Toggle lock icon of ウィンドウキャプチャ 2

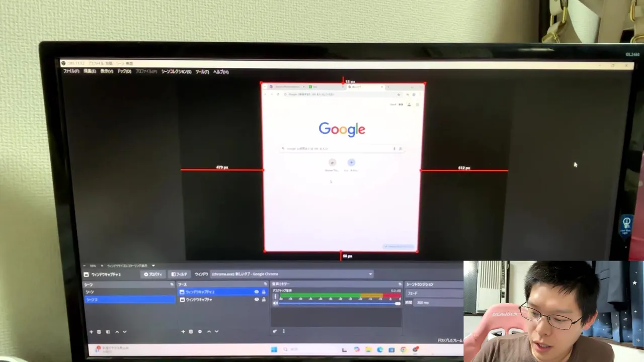click(264, 292)
